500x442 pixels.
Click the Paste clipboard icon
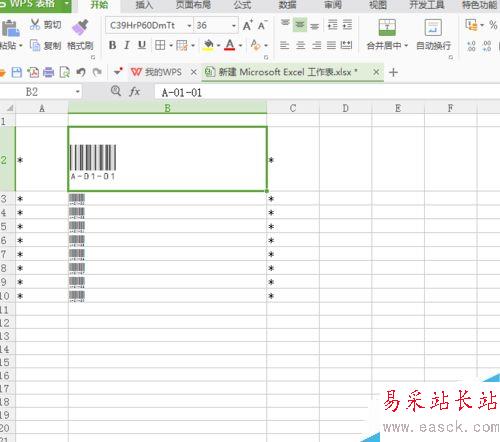(x=10, y=28)
